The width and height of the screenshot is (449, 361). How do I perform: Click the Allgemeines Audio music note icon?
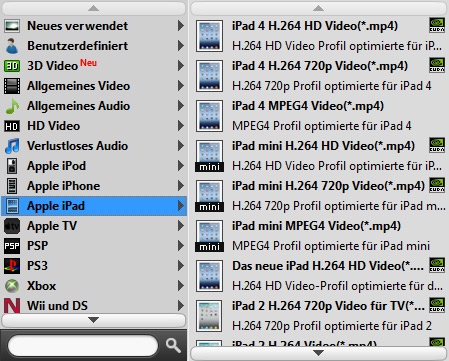pos(12,106)
